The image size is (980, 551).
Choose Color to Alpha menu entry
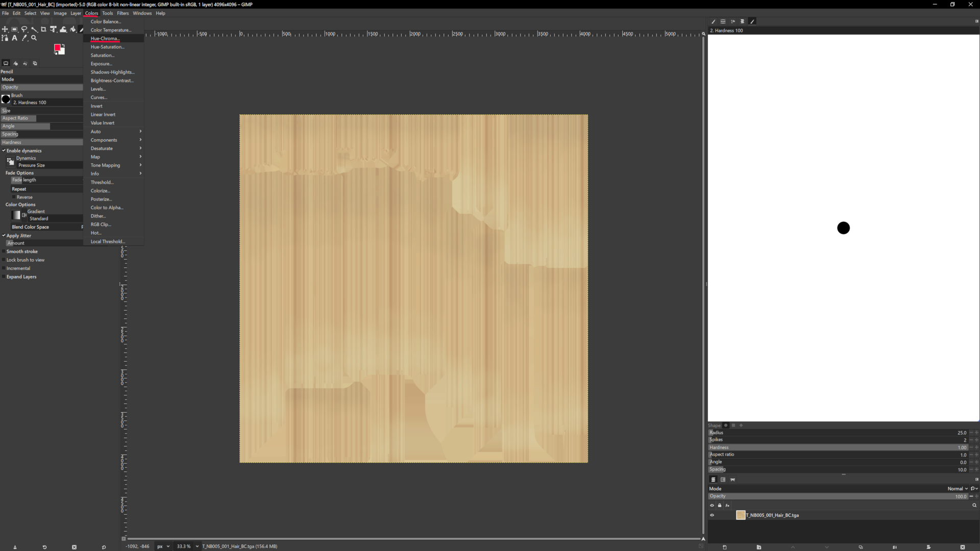tap(113, 208)
